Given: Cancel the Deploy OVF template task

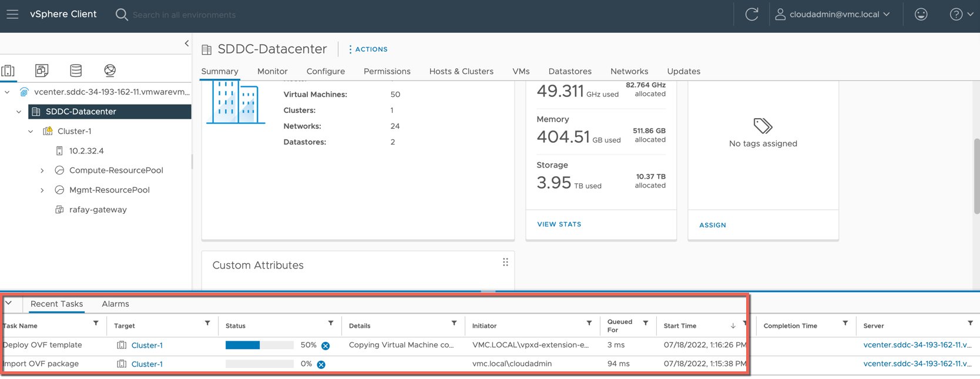Looking at the screenshot, I should [325, 346].
